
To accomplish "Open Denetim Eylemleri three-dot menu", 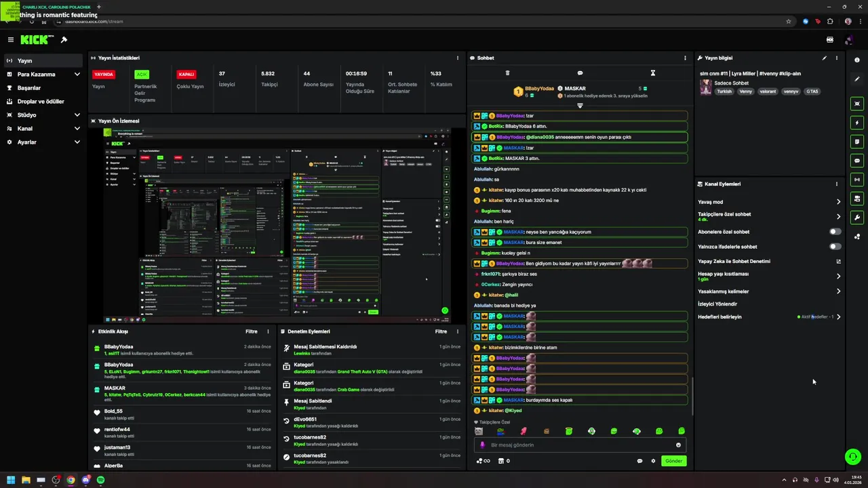I will tap(458, 331).
